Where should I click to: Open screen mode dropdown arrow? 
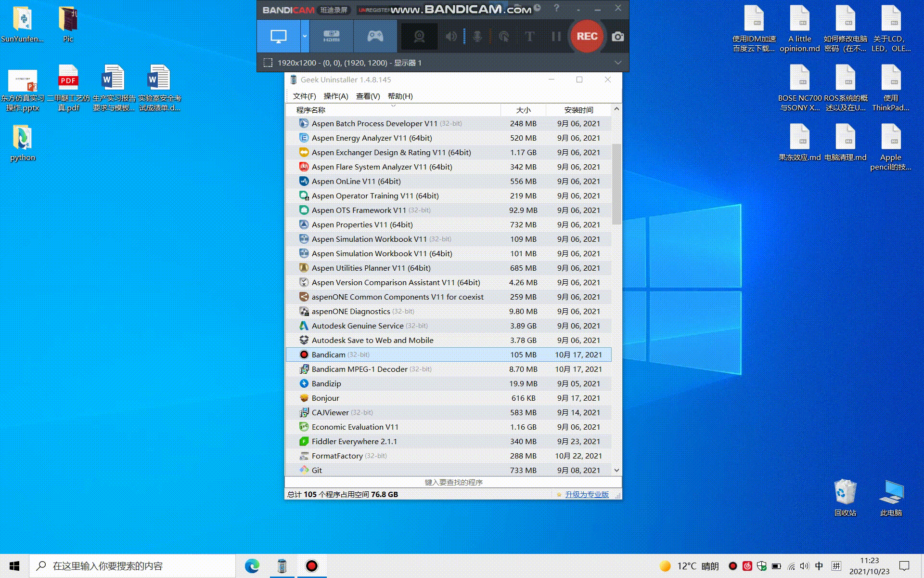tap(305, 36)
